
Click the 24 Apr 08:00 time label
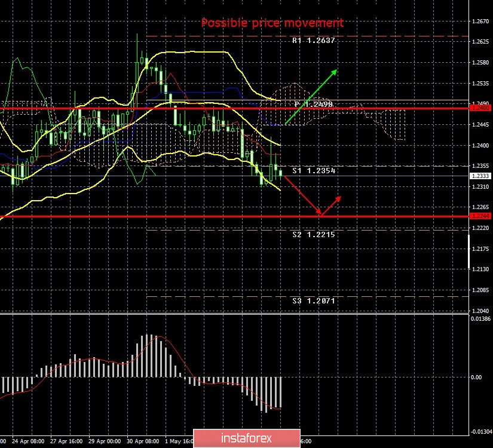(28, 441)
